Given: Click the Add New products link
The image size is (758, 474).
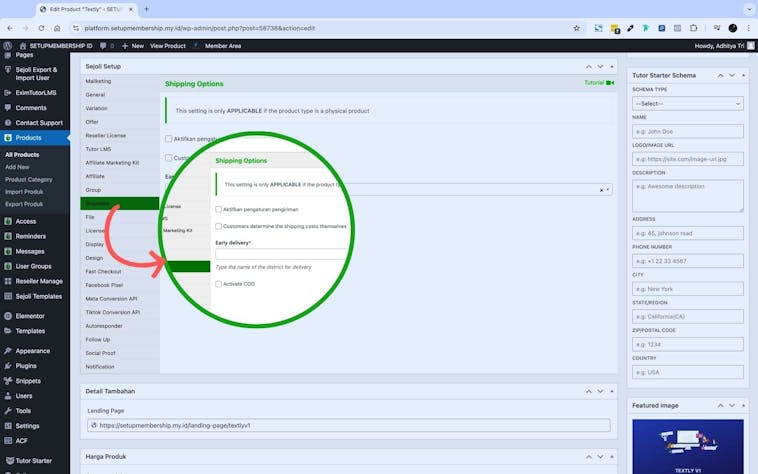Looking at the screenshot, I should pyautogui.click(x=17, y=167).
